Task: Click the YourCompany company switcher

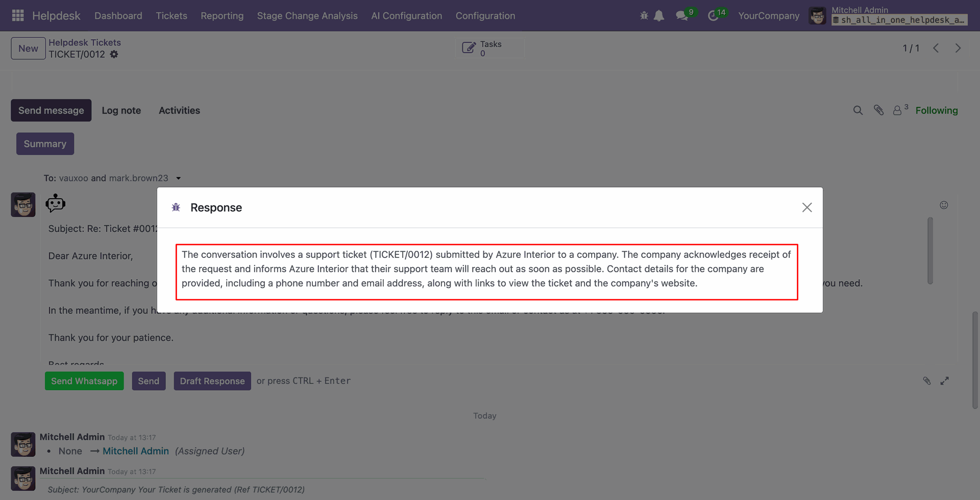Action: [769, 16]
